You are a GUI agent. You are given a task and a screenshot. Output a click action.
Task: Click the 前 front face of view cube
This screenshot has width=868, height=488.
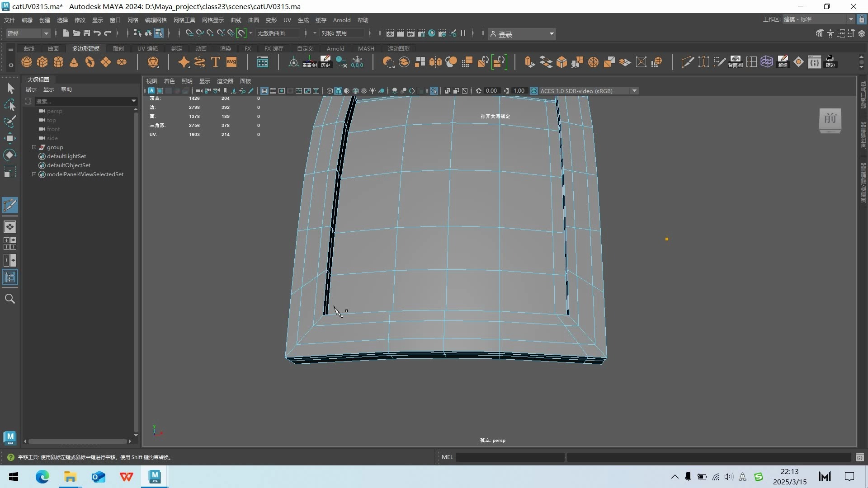click(x=830, y=119)
